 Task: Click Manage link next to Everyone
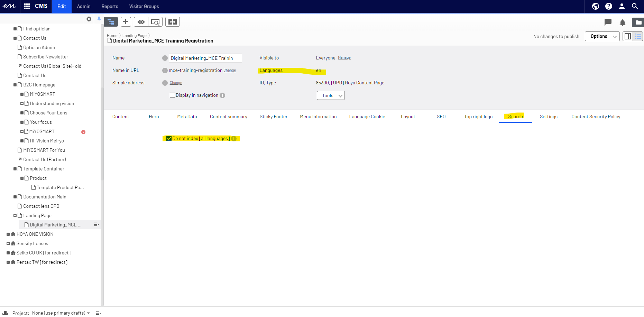344,58
